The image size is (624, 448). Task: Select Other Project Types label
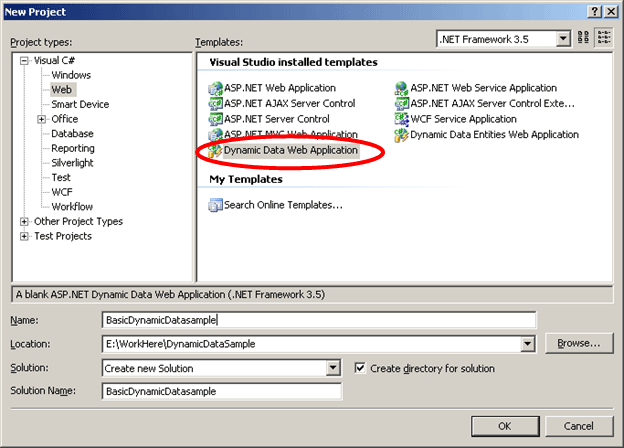[x=78, y=222]
